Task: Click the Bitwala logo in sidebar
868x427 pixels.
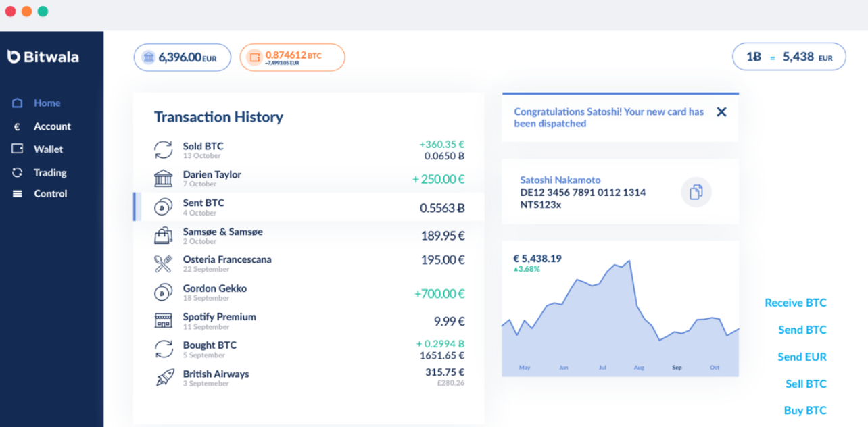Action: click(43, 57)
